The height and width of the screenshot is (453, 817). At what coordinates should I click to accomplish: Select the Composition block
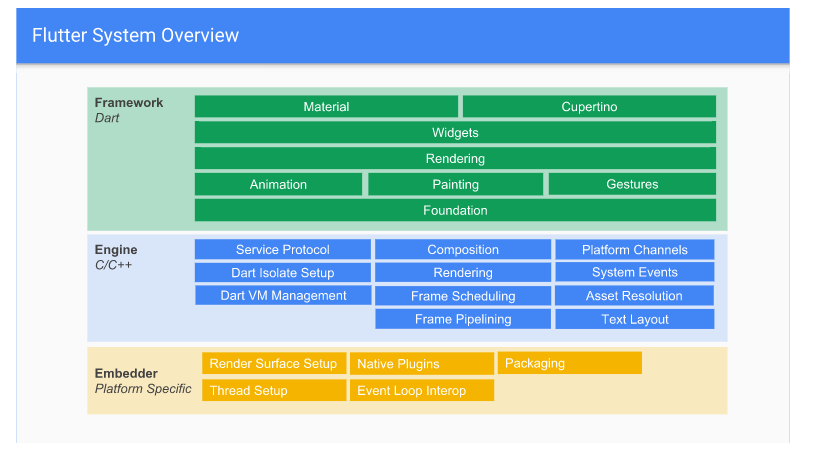[463, 250]
